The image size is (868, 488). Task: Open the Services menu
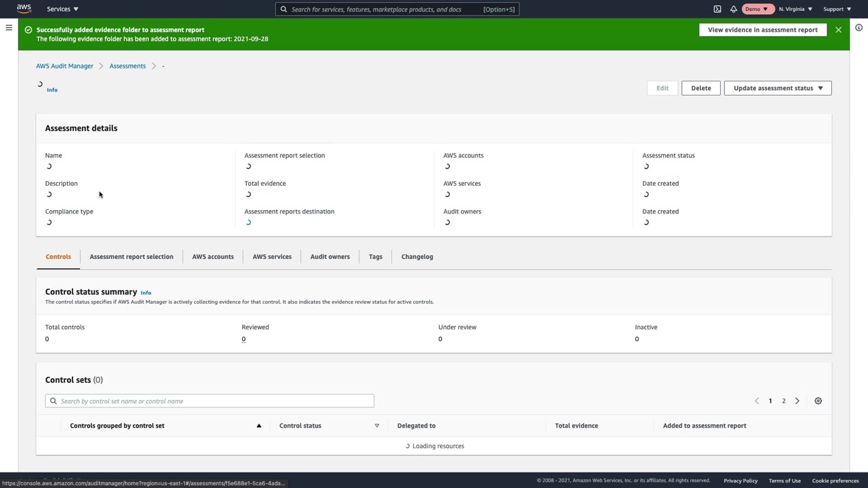[62, 9]
